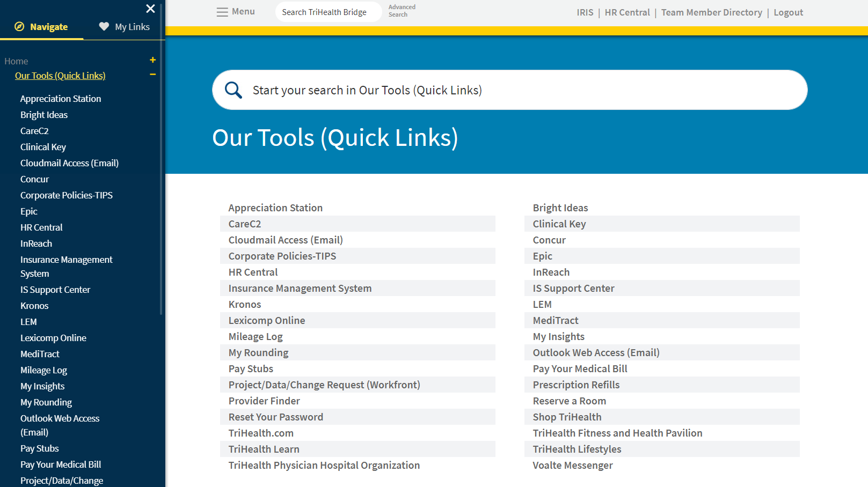The height and width of the screenshot is (487, 868).
Task: Select the Navigate tab
Action: click(42, 27)
